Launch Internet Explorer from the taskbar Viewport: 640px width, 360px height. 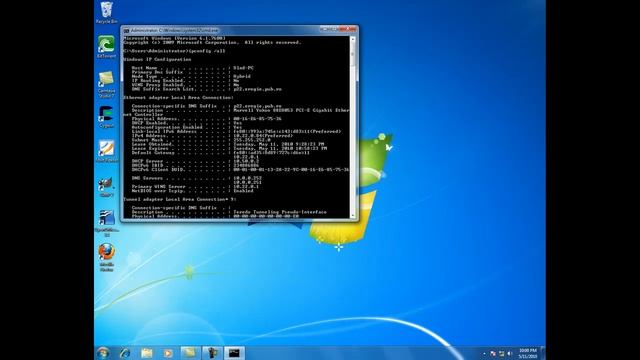coord(125,353)
